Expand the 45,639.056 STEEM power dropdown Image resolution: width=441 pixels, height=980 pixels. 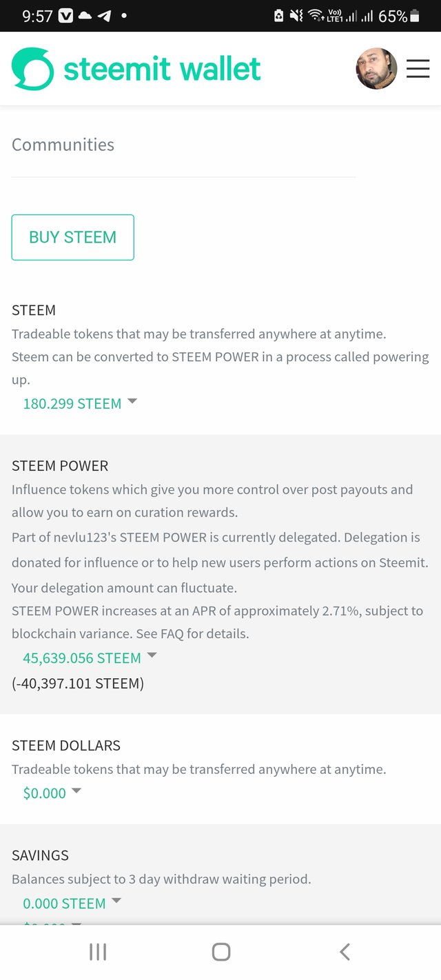[x=152, y=655]
